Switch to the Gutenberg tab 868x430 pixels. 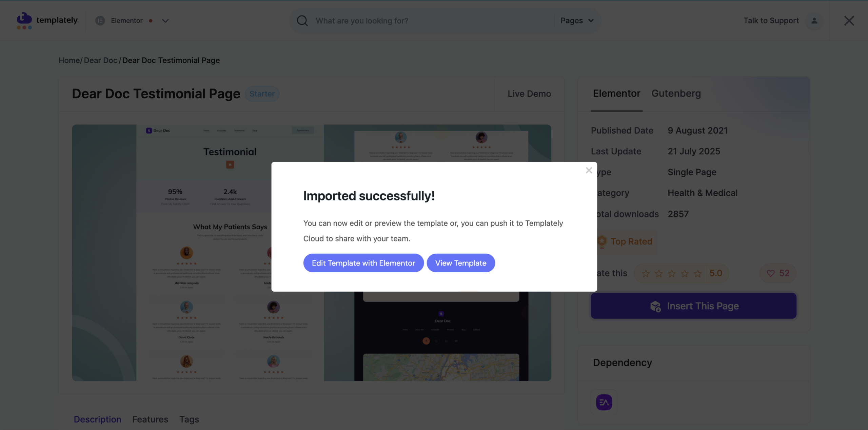676,93
